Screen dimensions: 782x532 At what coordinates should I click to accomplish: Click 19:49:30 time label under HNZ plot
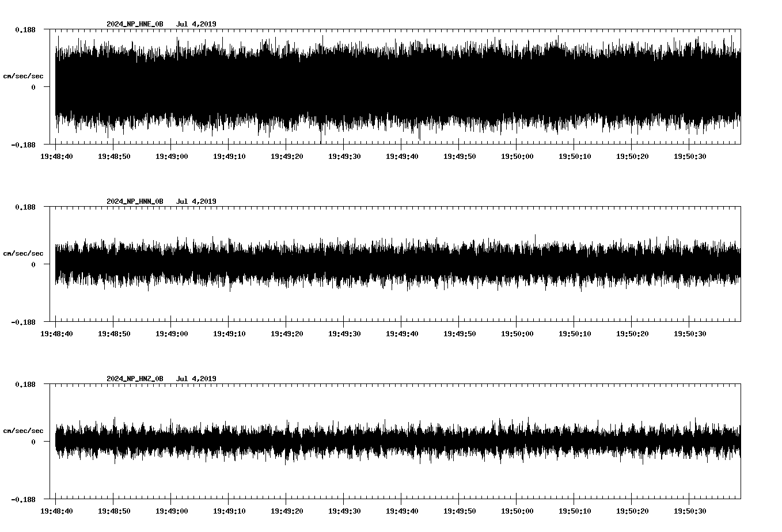344,511
